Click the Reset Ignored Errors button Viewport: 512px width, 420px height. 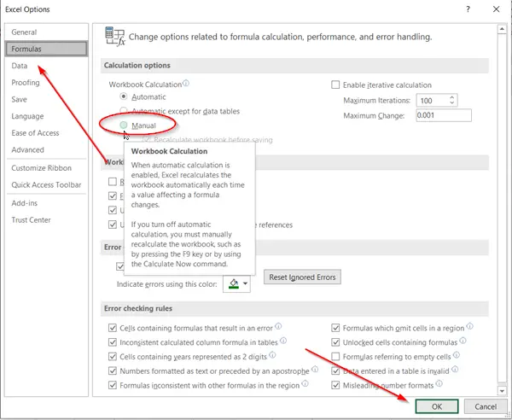point(302,277)
